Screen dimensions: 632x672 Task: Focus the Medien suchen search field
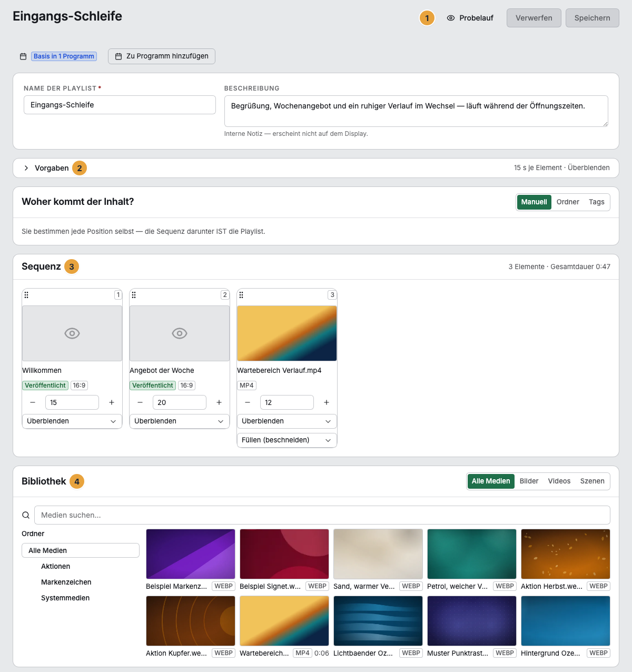pyautogui.click(x=322, y=515)
